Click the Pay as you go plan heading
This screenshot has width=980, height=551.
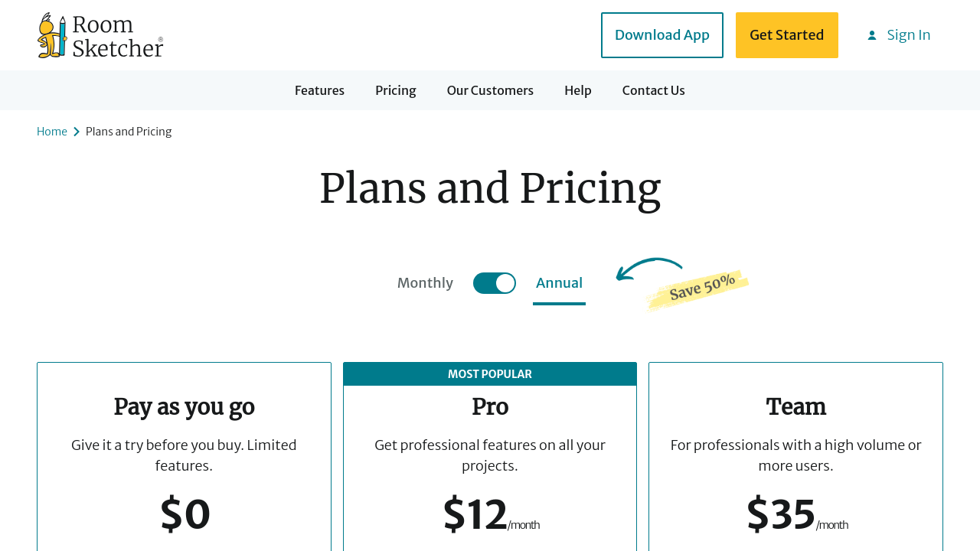tap(185, 406)
